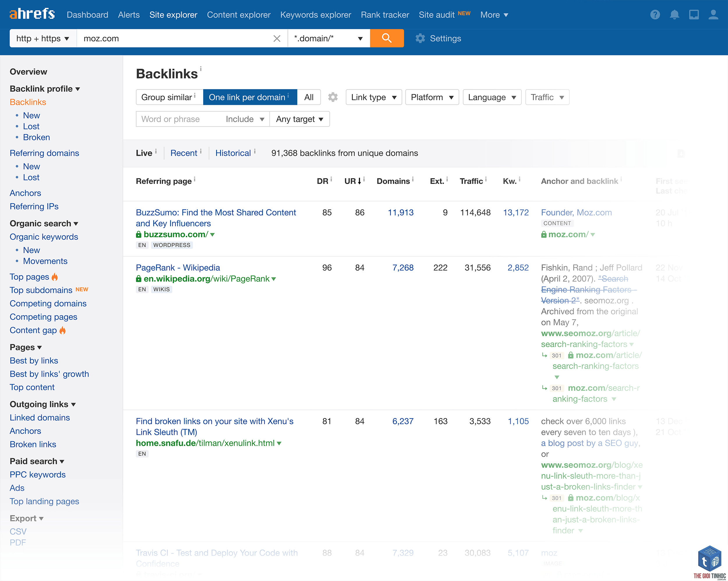728x581 pixels.
Task: Click the ahrefs logo
Action: click(32, 15)
